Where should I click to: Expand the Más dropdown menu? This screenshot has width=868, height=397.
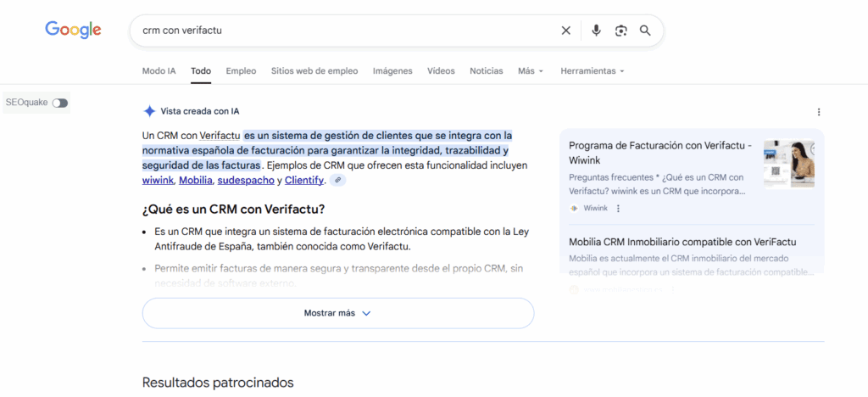click(x=531, y=71)
